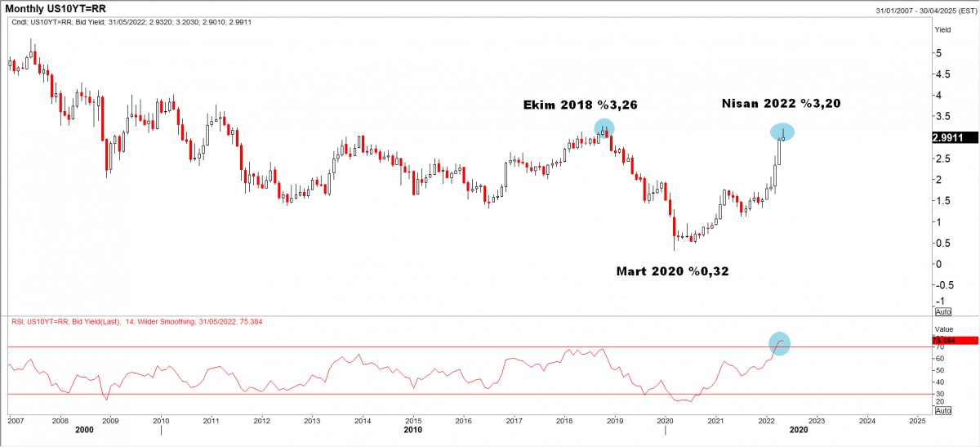The image size is (980, 447).
Task: Click the 2023 label on the time axis
Action: [817, 421]
